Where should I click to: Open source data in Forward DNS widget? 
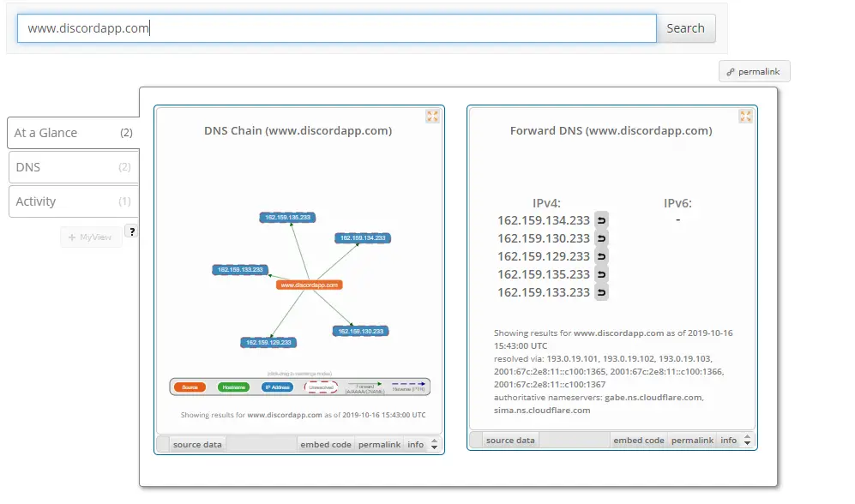tap(510, 441)
